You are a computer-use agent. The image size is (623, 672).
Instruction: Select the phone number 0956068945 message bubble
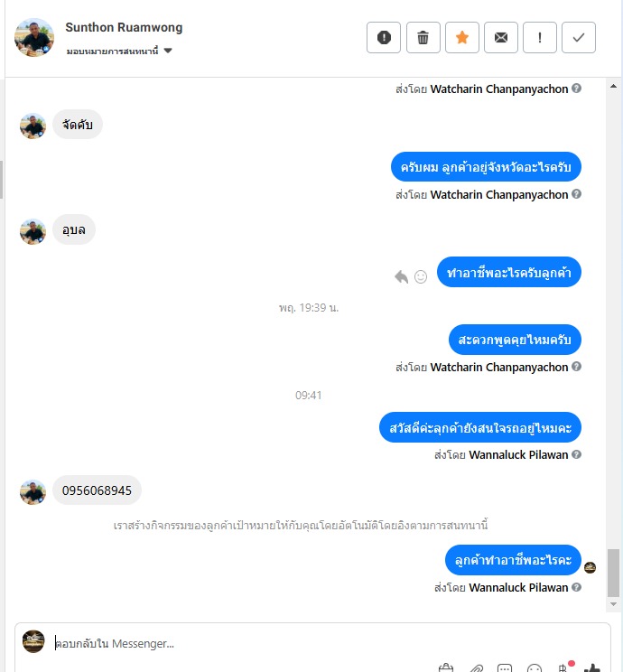coord(97,490)
